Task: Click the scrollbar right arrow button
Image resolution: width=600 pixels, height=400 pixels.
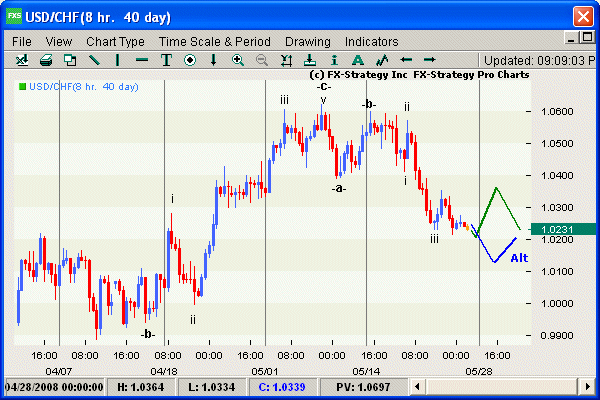Action: [587, 386]
